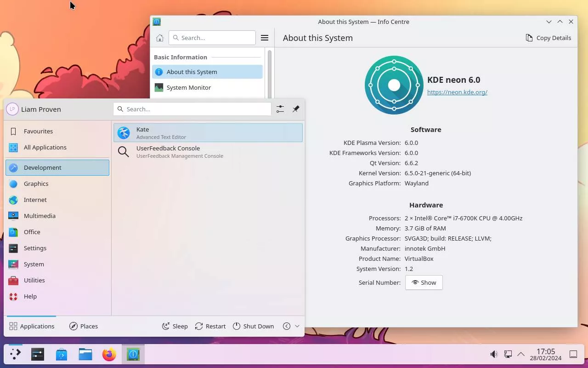Select Qt Version 6.6.2 value

pyautogui.click(x=411, y=163)
